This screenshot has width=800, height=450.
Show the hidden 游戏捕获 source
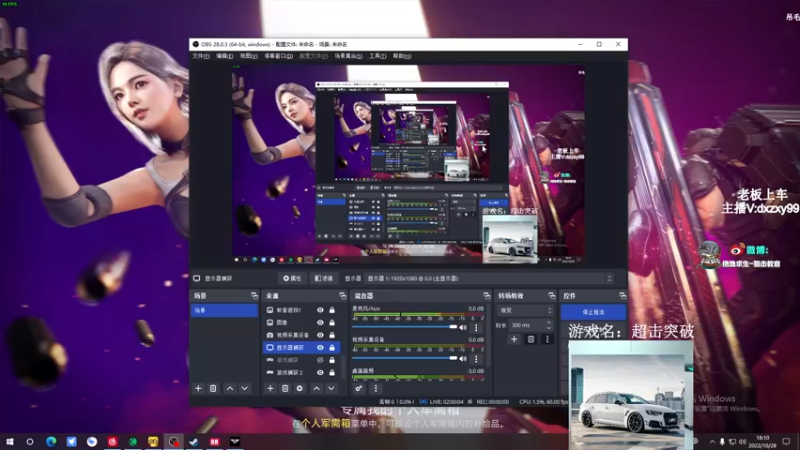click(x=320, y=360)
